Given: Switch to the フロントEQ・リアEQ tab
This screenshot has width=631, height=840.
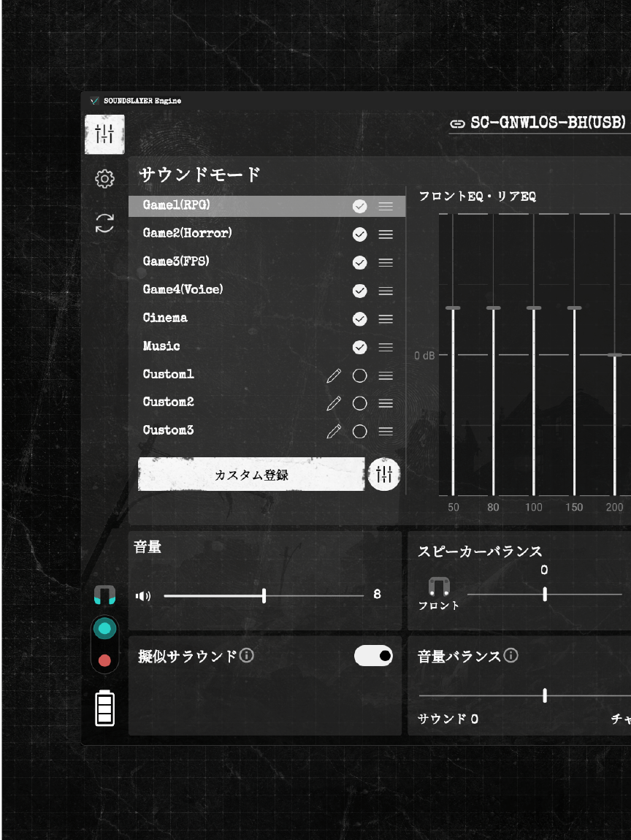Looking at the screenshot, I should coord(478,196).
